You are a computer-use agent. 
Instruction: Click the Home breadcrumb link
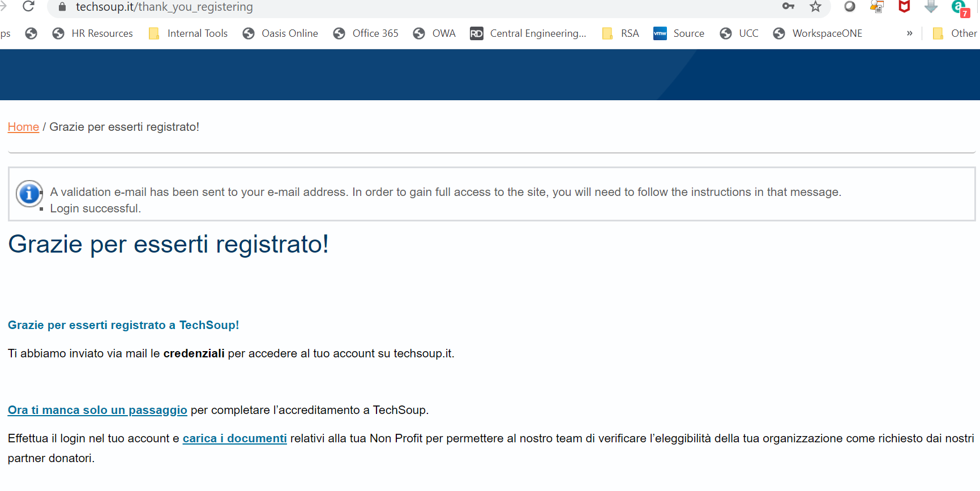23,127
